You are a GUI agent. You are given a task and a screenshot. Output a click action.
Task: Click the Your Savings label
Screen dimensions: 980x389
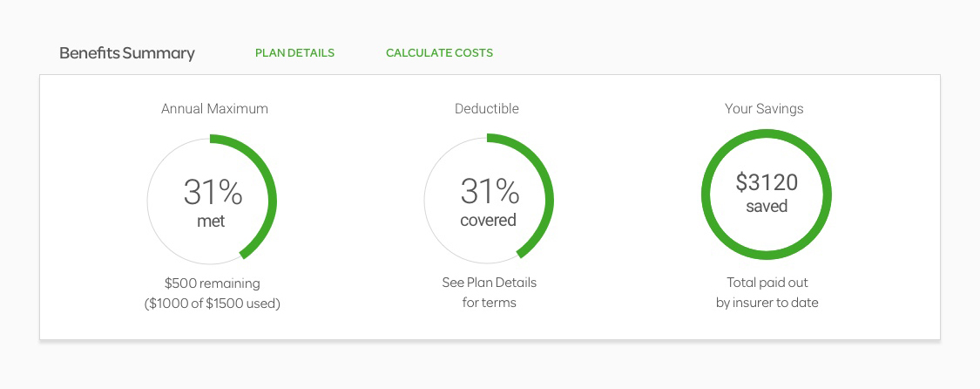pyautogui.click(x=764, y=109)
